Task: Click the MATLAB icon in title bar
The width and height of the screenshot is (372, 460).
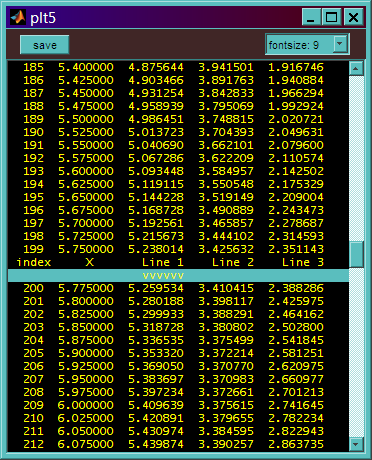Action: click(x=18, y=17)
